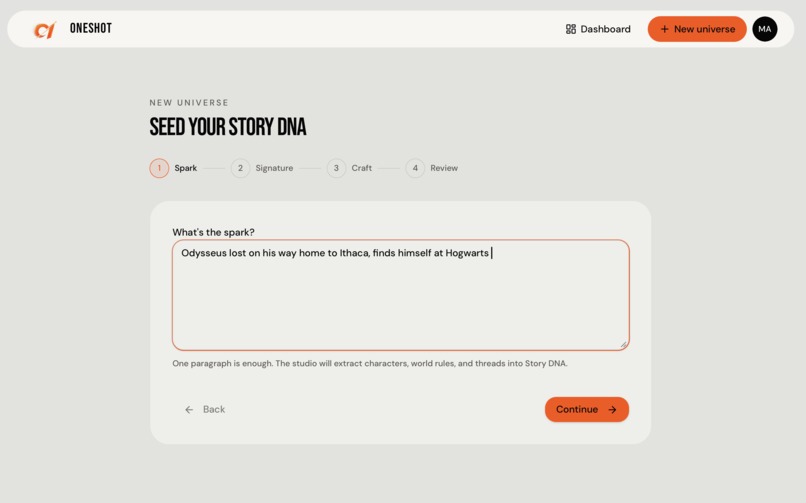Create a New universe
This screenshot has height=503, width=806.
coord(697,29)
